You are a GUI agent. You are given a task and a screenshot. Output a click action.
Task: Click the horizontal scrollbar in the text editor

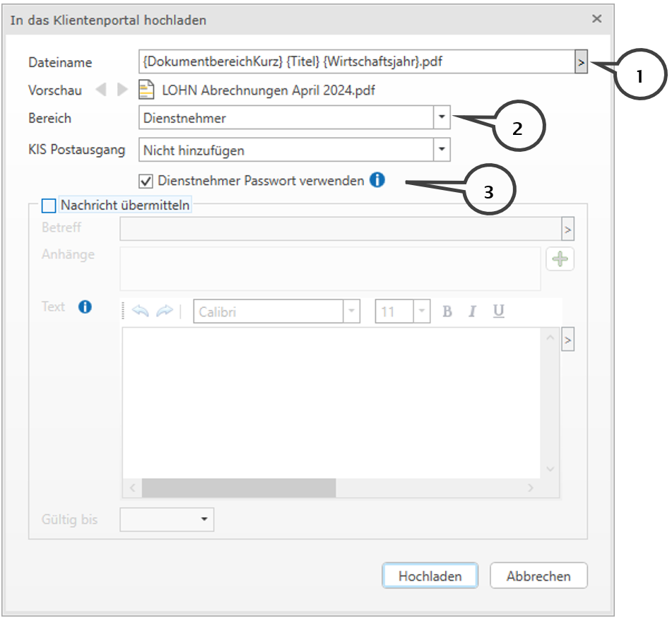[x=239, y=488]
